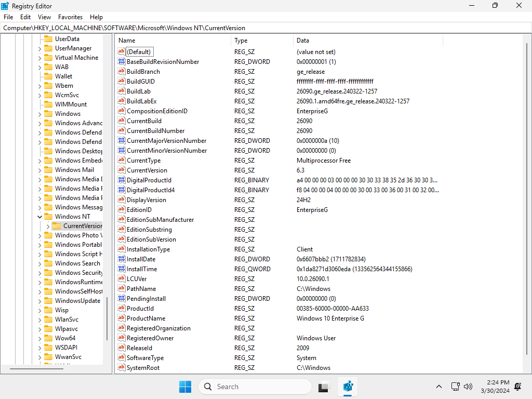Select the Wisp key in tree
The height and width of the screenshot is (399, 532).
[x=62, y=310]
